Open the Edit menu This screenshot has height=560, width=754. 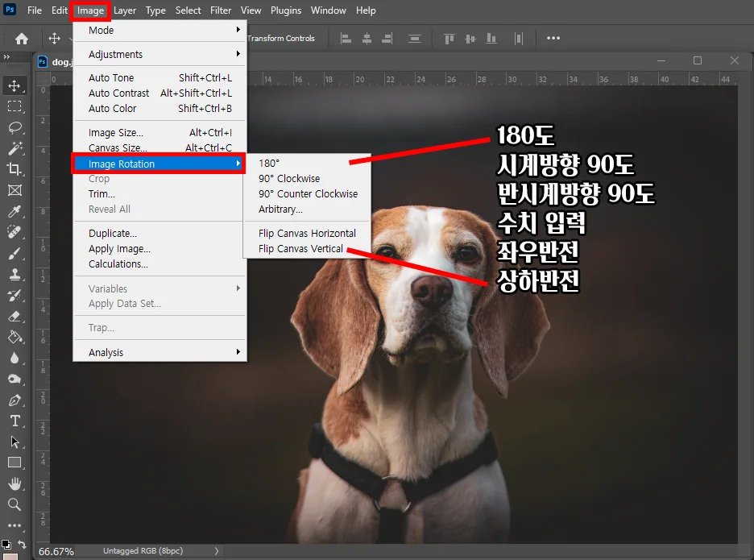tap(59, 10)
